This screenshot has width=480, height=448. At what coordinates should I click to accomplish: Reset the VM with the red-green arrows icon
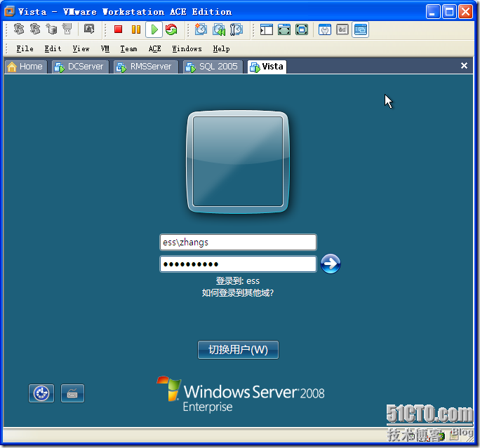[171, 29]
